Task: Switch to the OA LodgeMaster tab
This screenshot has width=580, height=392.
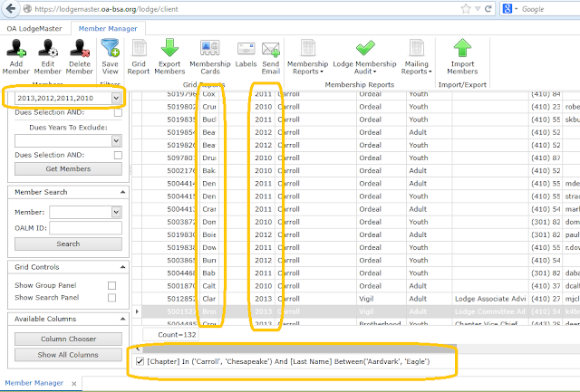Action: 34,29
